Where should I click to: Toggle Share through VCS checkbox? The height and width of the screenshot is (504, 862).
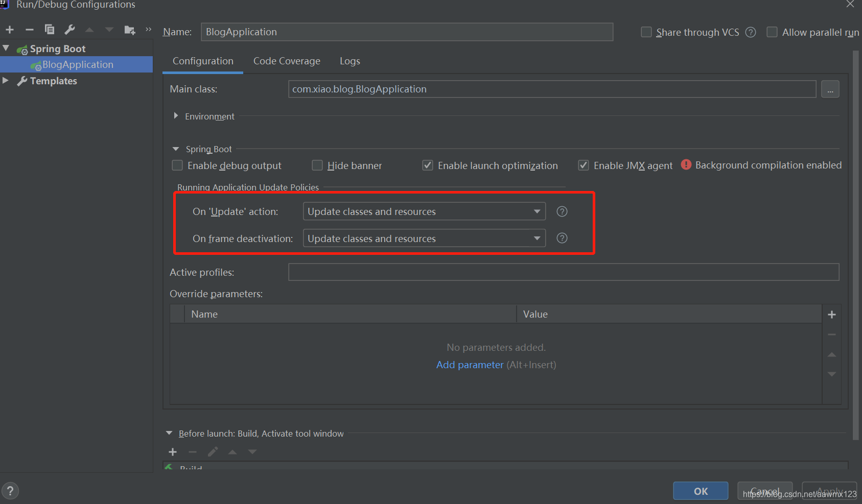tap(646, 32)
